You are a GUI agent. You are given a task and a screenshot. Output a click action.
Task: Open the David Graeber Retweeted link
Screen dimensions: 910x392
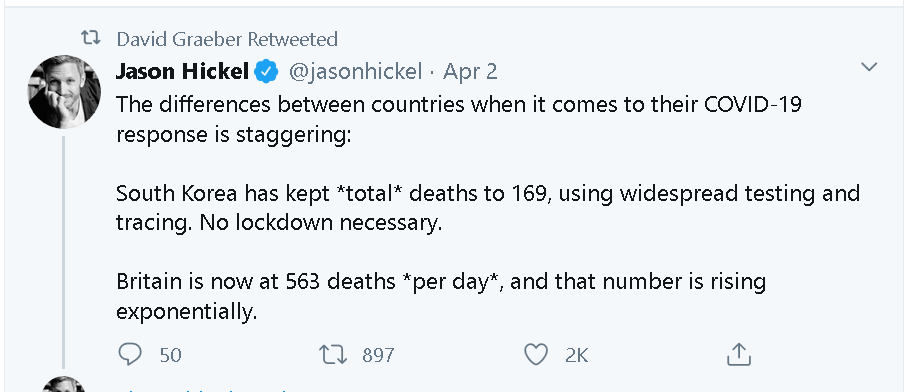pos(227,39)
